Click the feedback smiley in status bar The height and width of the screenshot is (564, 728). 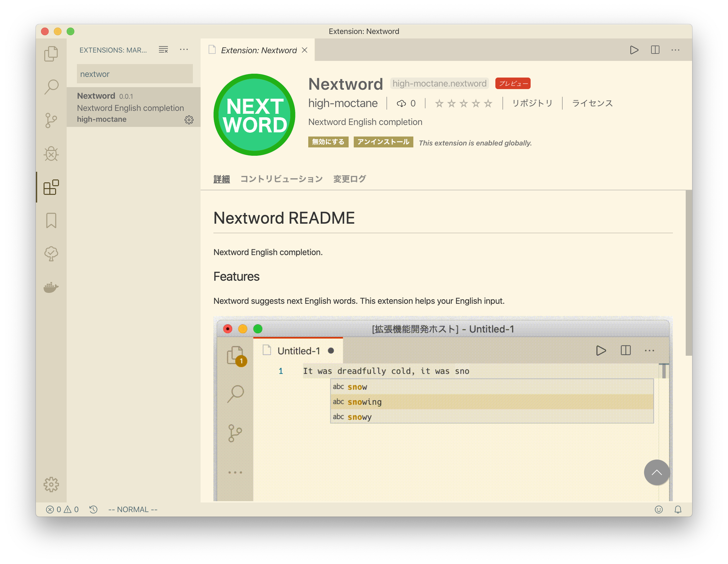pyautogui.click(x=659, y=509)
